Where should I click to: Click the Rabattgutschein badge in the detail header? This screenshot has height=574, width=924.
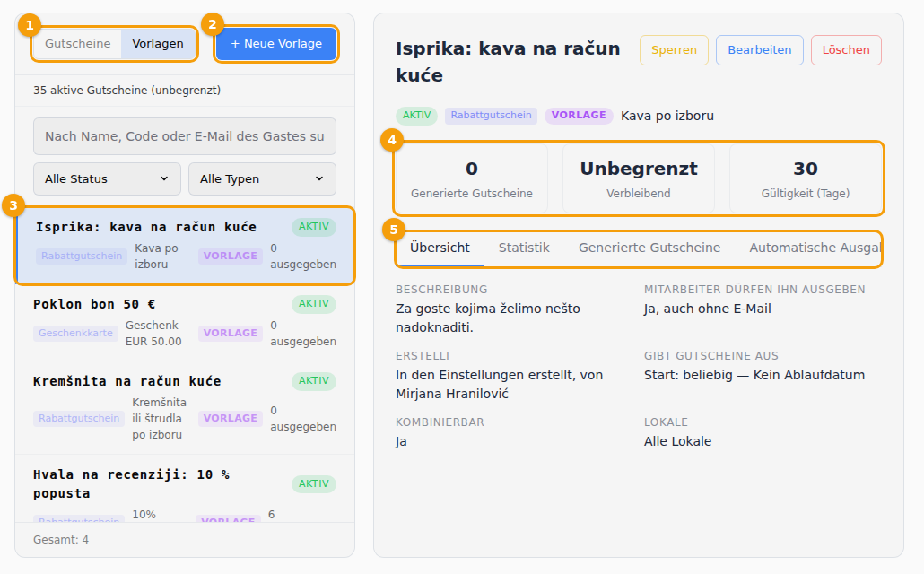point(491,116)
